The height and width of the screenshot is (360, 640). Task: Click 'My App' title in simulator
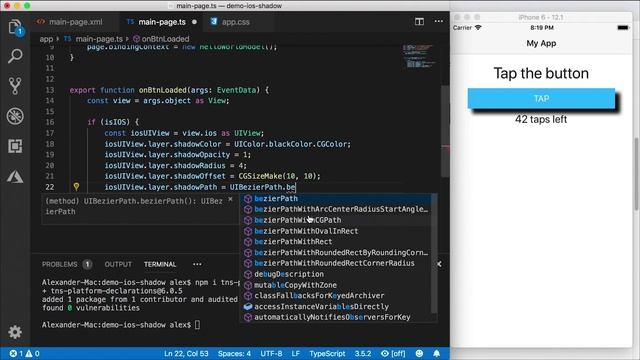click(x=541, y=43)
